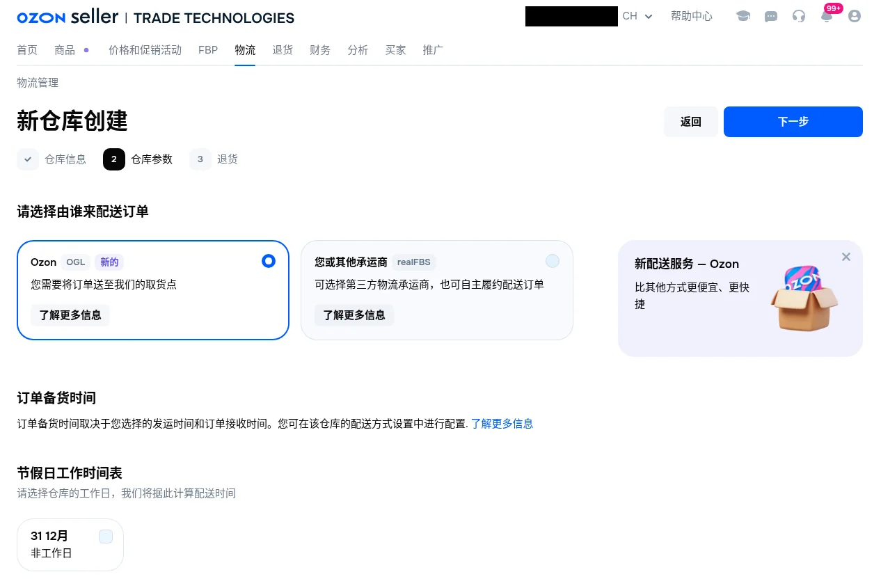Open the user profile avatar icon
This screenshot has height=588, width=881.
coord(855,16)
